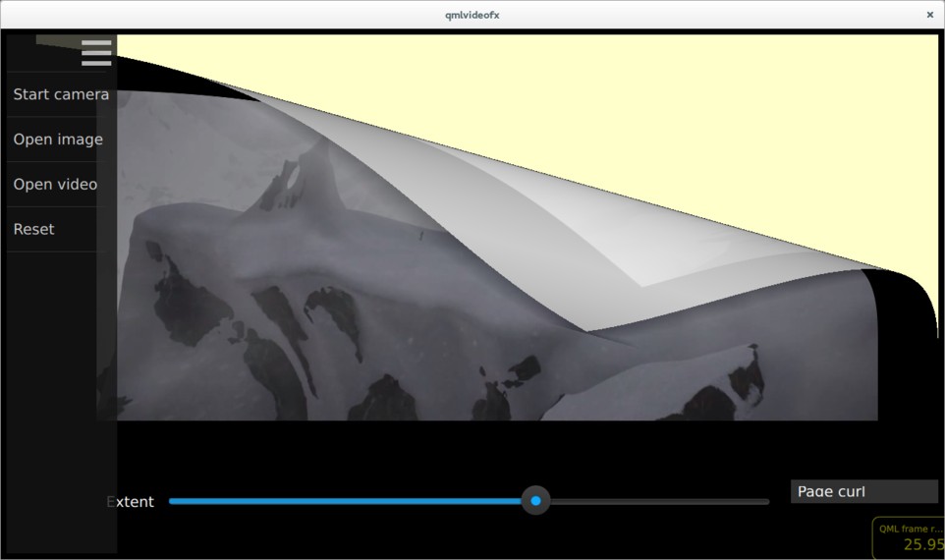
Task: Click the Extent label text
Action: tap(131, 502)
